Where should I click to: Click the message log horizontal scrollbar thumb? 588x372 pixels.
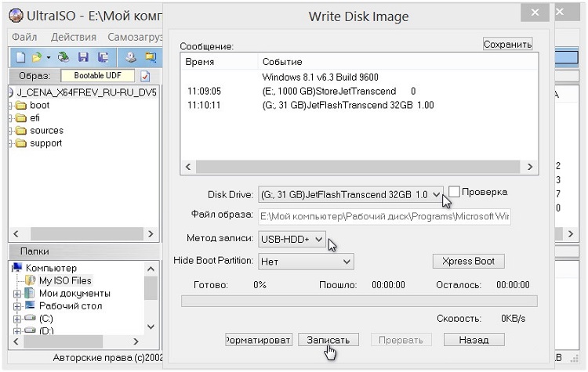click(x=358, y=167)
